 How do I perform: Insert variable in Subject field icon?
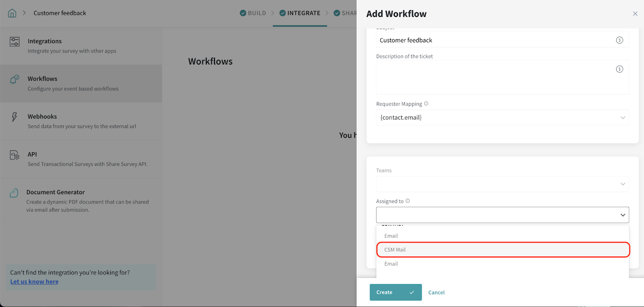[x=619, y=40]
